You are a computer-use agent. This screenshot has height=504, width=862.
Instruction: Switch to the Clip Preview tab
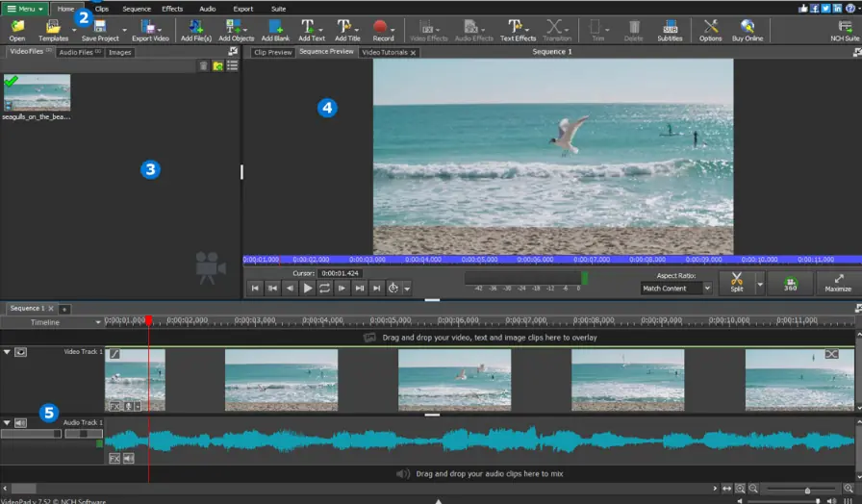click(272, 52)
